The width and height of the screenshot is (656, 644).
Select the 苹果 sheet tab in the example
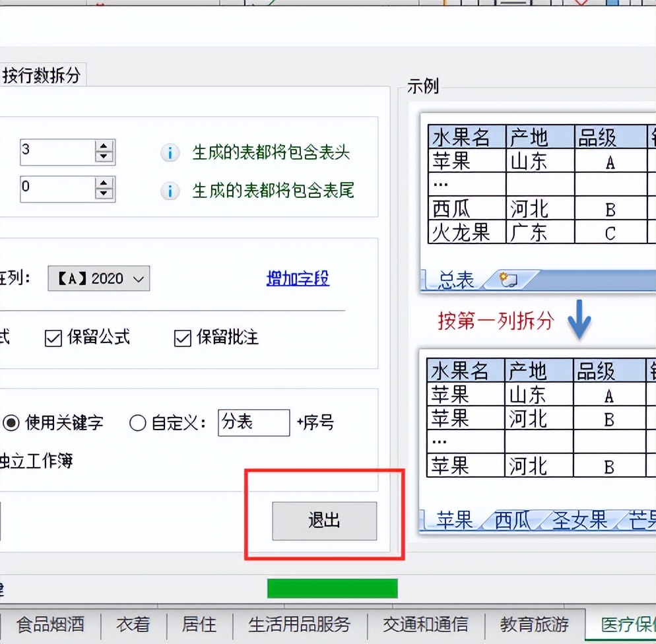pyautogui.click(x=455, y=521)
